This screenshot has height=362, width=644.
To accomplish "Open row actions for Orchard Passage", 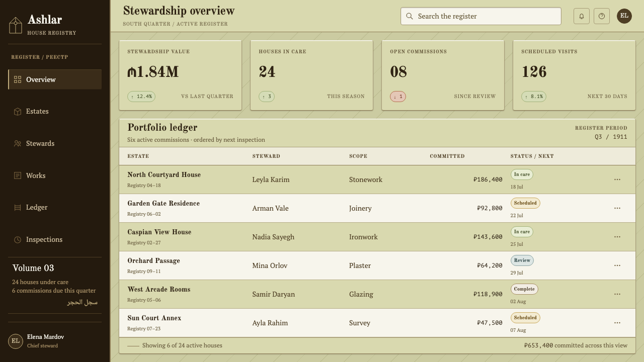I will point(617,265).
